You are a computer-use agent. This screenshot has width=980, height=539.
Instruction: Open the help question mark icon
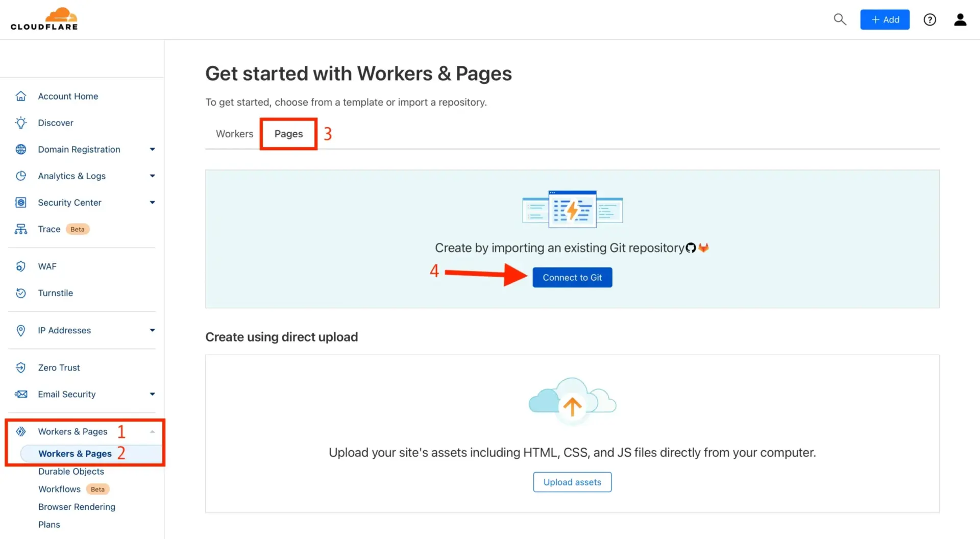pyautogui.click(x=929, y=19)
